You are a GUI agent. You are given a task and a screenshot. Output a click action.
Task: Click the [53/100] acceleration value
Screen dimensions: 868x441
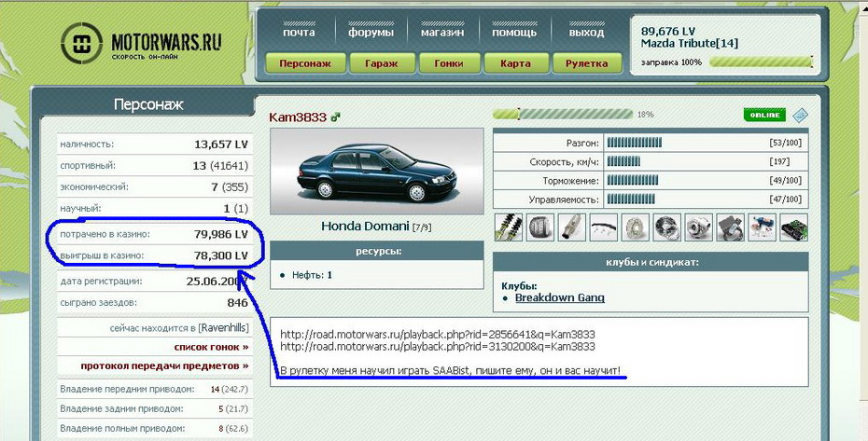785,144
